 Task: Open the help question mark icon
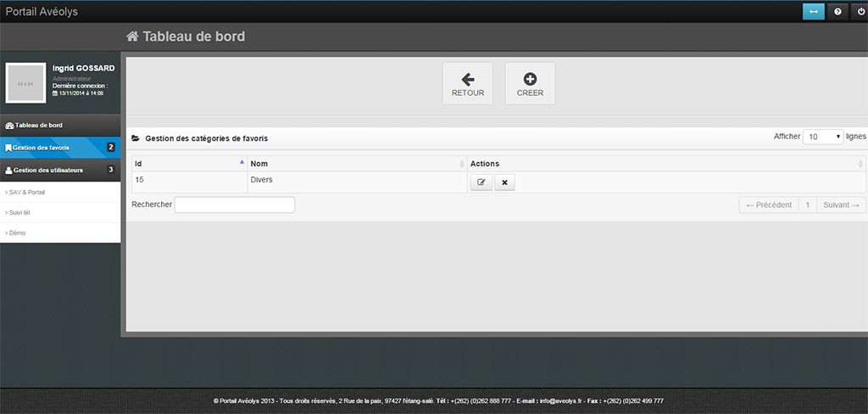(837, 12)
